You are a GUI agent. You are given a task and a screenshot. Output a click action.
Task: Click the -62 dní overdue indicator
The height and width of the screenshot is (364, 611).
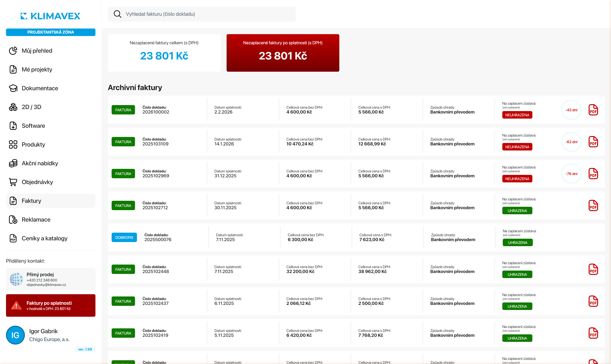(571, 142)
